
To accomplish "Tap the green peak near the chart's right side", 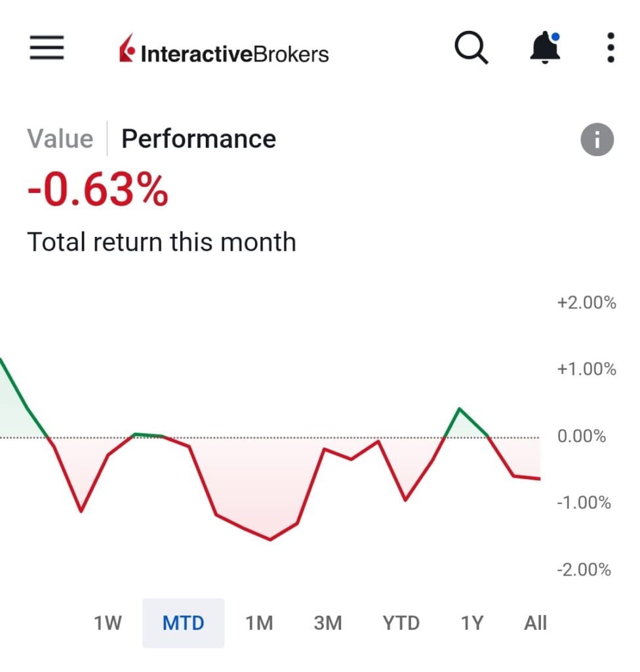I will 459,409.
